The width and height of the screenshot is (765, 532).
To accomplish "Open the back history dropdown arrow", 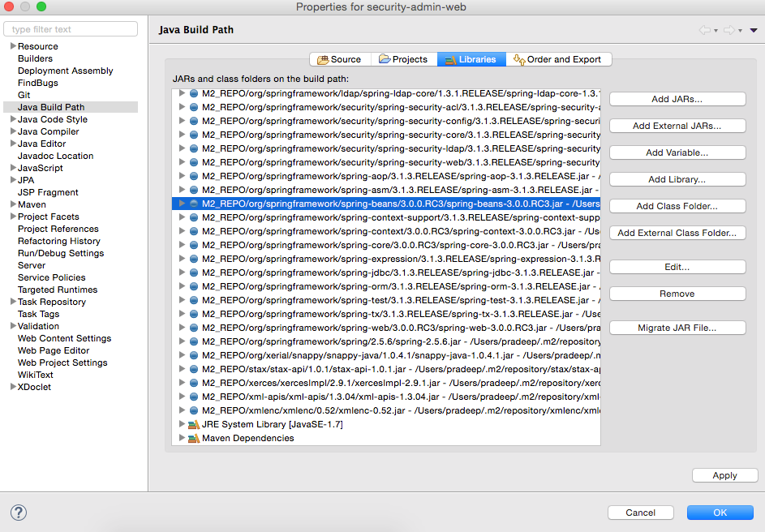I will click(716, 31).
